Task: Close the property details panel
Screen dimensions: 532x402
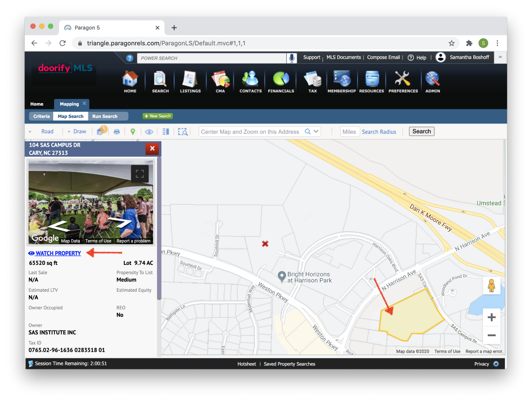Action: (x=152, y=148)
